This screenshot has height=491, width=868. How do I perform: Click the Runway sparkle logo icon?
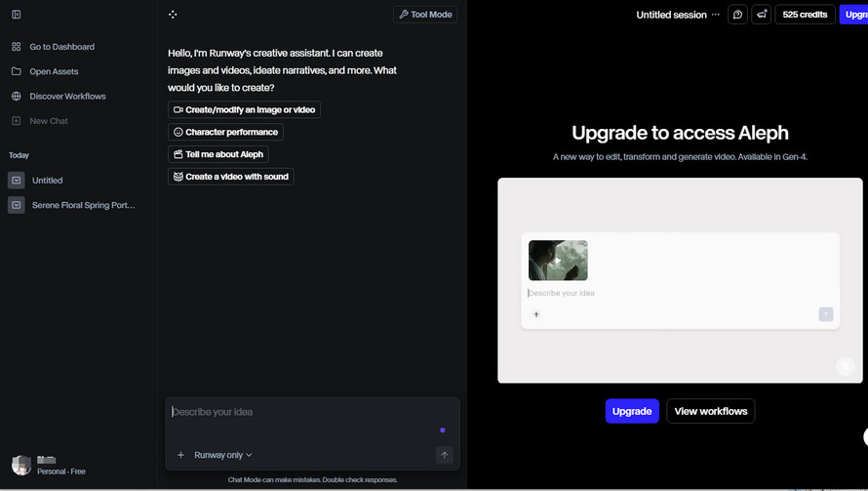173,15
